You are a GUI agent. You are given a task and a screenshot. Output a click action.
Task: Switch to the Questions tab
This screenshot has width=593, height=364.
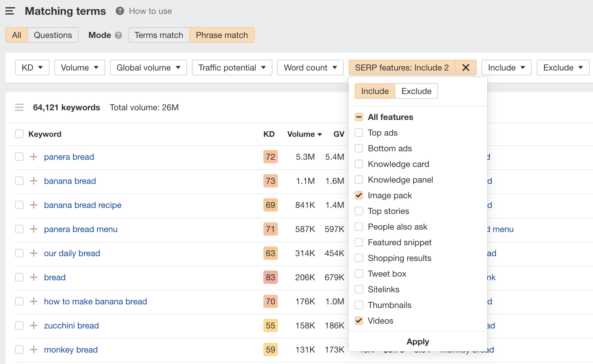(53, 35)
